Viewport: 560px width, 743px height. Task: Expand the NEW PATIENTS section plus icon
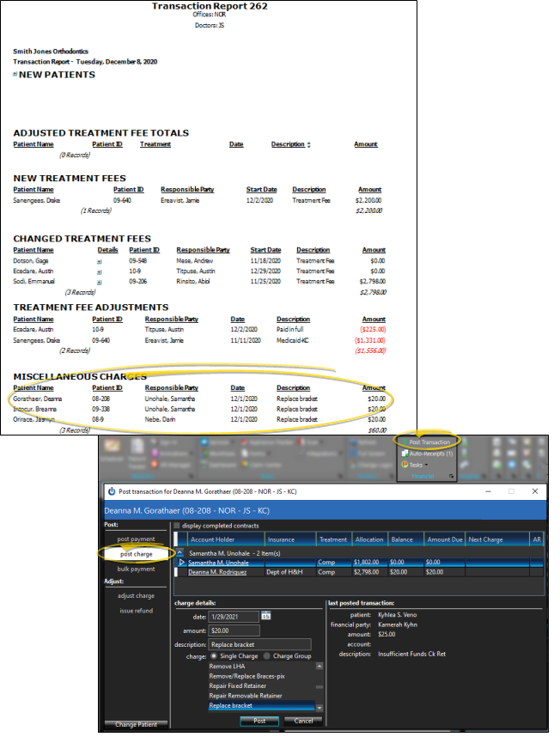[x=15, y=75]
